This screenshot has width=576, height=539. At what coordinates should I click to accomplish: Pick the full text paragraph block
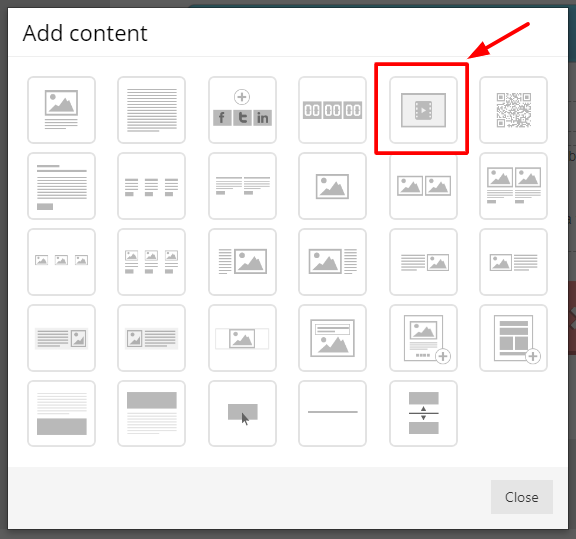(x=151, y=110)
